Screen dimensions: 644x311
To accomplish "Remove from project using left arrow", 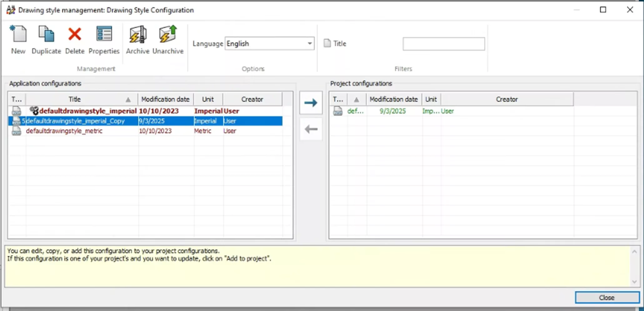I will pyautogui.click(x=311, y=129).
